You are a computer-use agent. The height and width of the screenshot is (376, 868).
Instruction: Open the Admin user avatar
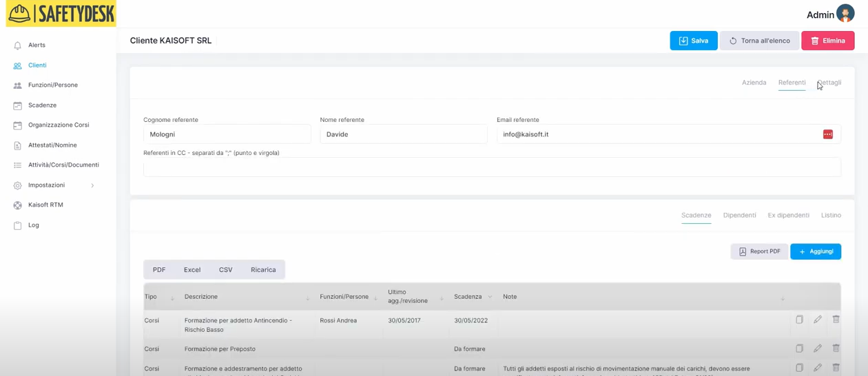pos(845,13)
